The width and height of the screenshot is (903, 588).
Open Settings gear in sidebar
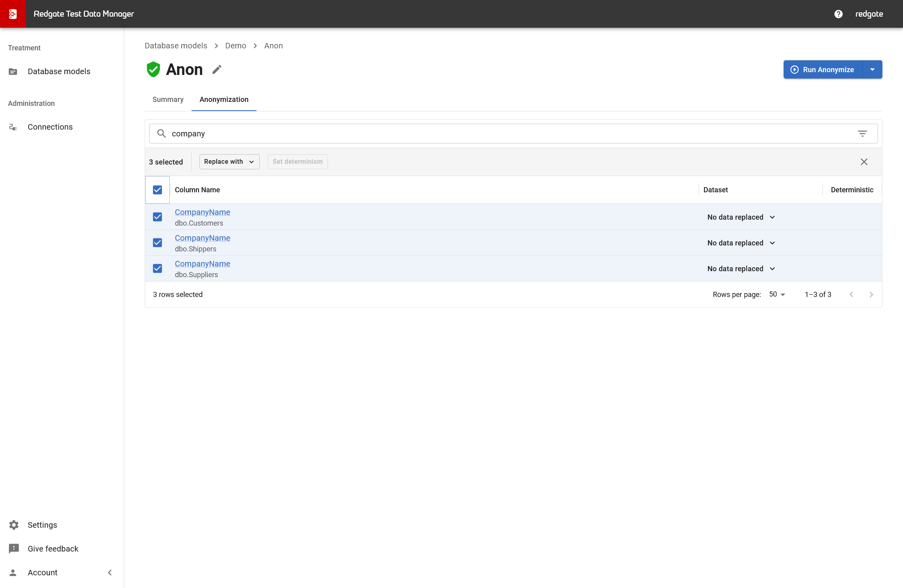tap(14, 525)
